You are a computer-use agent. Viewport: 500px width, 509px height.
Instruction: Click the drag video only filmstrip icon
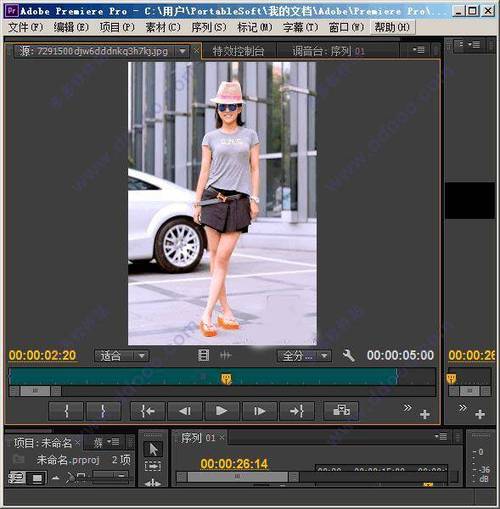(203, 355)
